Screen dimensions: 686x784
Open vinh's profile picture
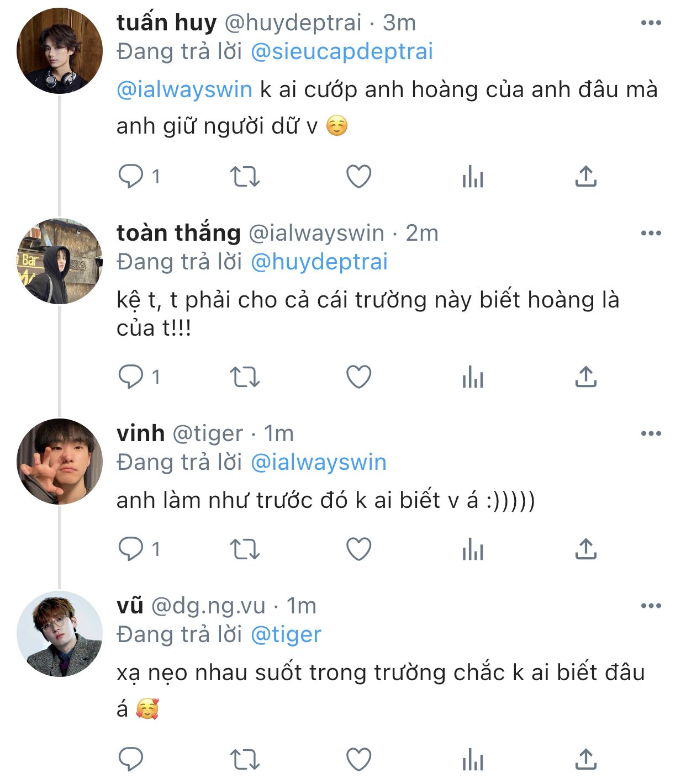[60, 462]
